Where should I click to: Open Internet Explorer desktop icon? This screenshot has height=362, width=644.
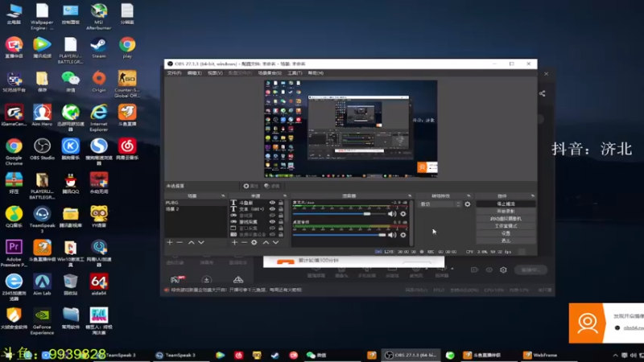pyautogui.click(x=98, y=117)
